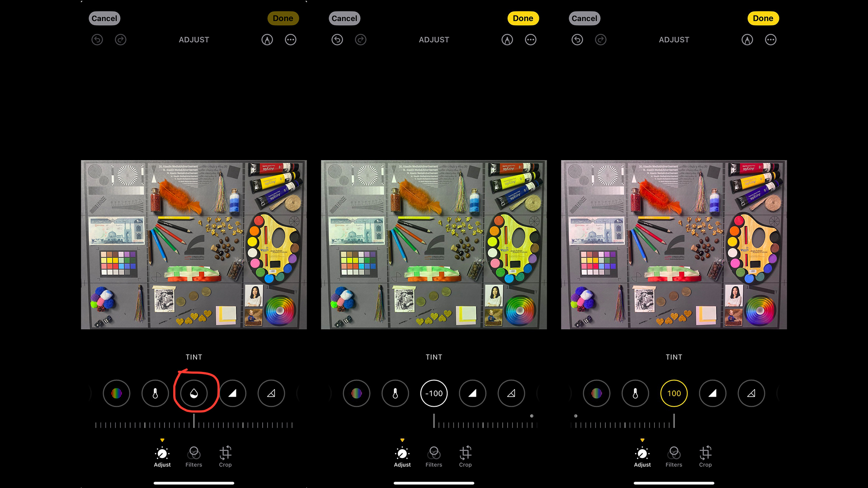
Task: Select the White Balance temperature tool
Action: pos(155,393)
